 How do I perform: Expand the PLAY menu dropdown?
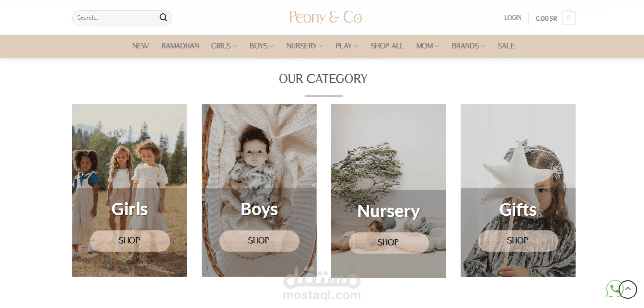click(x=347, y=46)
